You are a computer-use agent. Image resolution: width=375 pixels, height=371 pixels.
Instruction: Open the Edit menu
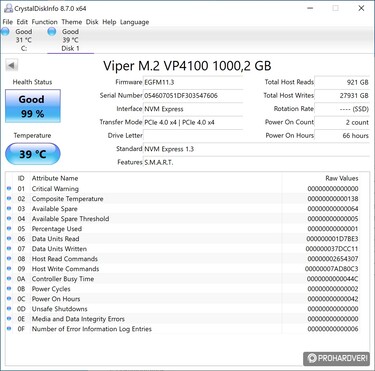point(22,22)
